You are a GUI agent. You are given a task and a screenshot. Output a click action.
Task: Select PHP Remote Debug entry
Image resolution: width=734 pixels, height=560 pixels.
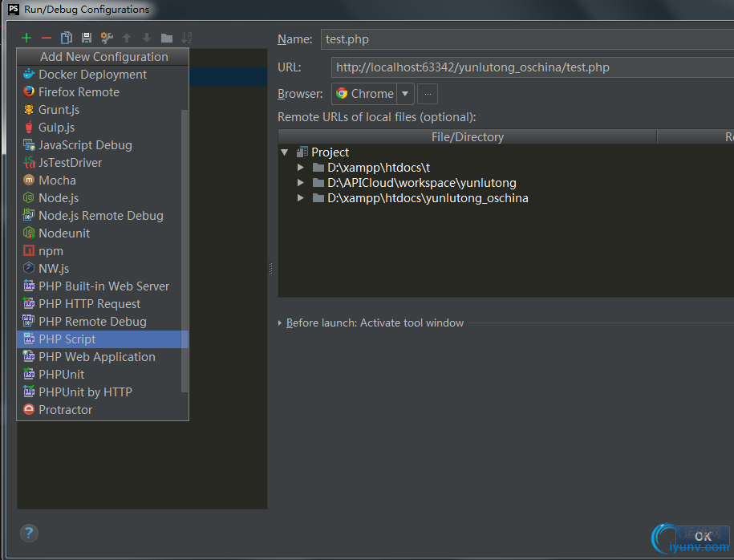tap(99, 322)
